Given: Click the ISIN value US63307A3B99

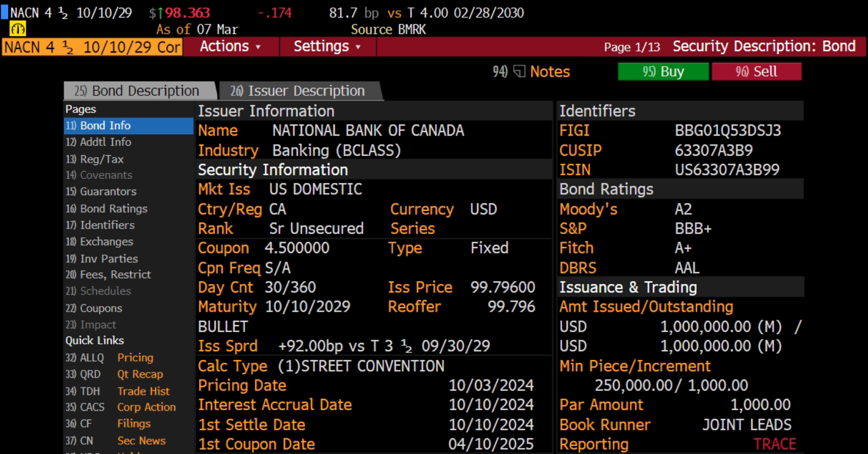Looking at the screenshot, I should (727, 170).
